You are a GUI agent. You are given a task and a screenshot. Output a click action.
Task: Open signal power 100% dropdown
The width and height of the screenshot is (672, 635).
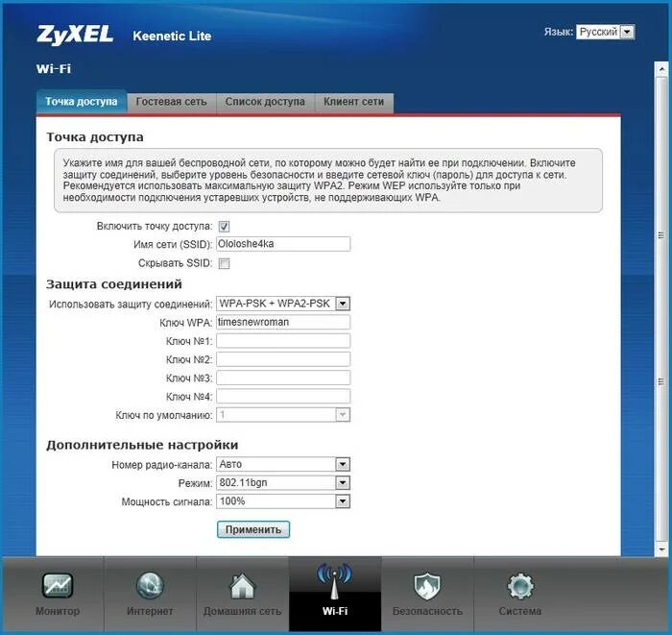[283, 501]
